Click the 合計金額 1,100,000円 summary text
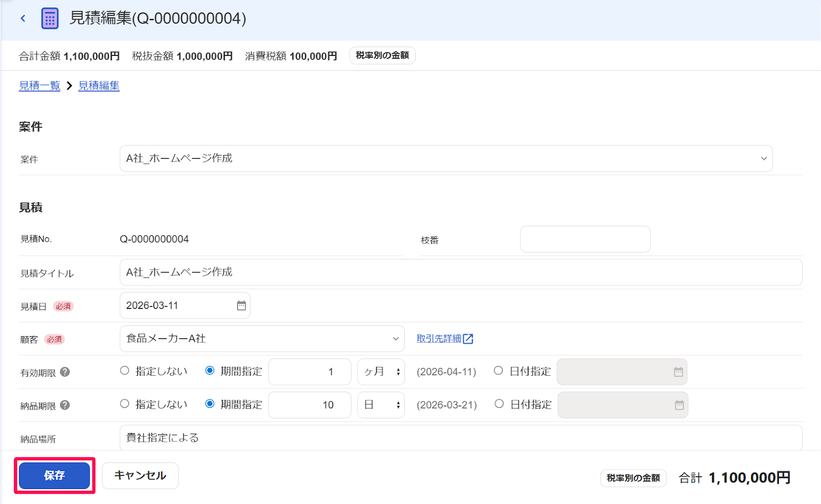The height and width of the screenshot is (504, 821). pyautogui.click(x=69, y=56)
